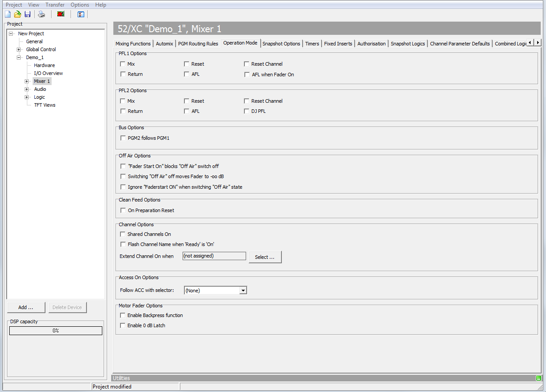This screenshot has width=546, height=392.
Task: Open the Follow ACC selector dropdown
Action: pyautogui.click(x=243, y=290)
